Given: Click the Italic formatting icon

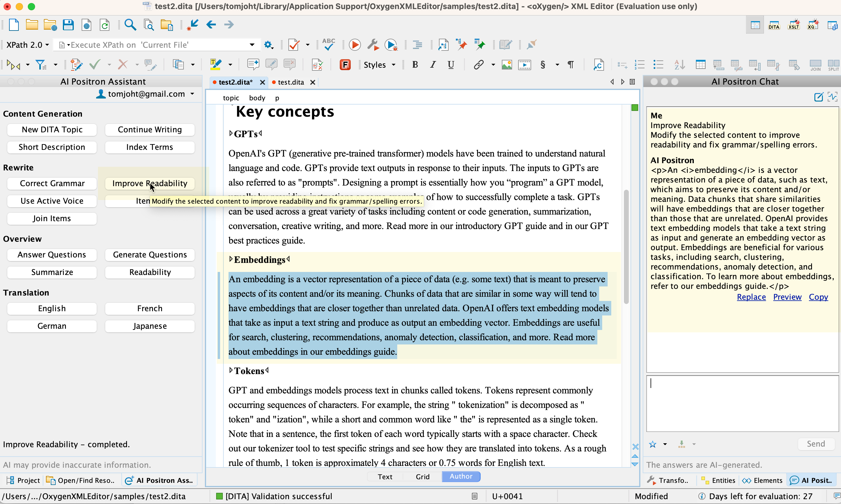Looking at the screenshot, I should coord(433,65).
